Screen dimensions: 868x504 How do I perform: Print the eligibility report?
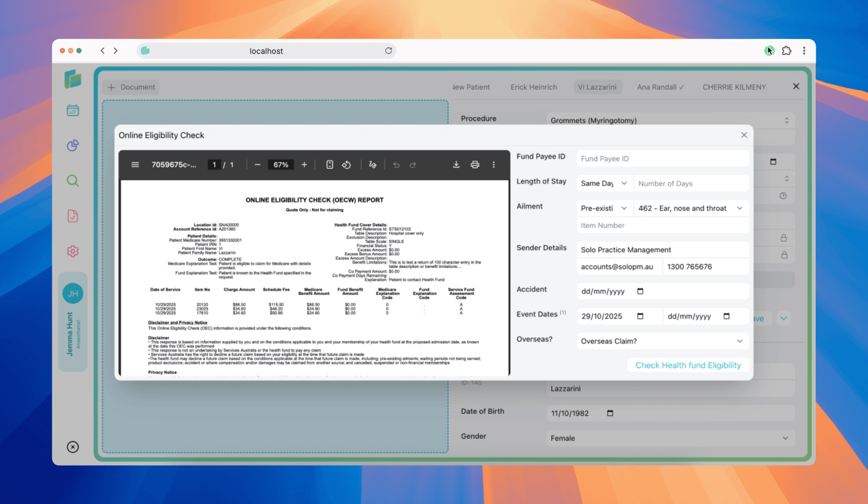click(x=475, y=165)
